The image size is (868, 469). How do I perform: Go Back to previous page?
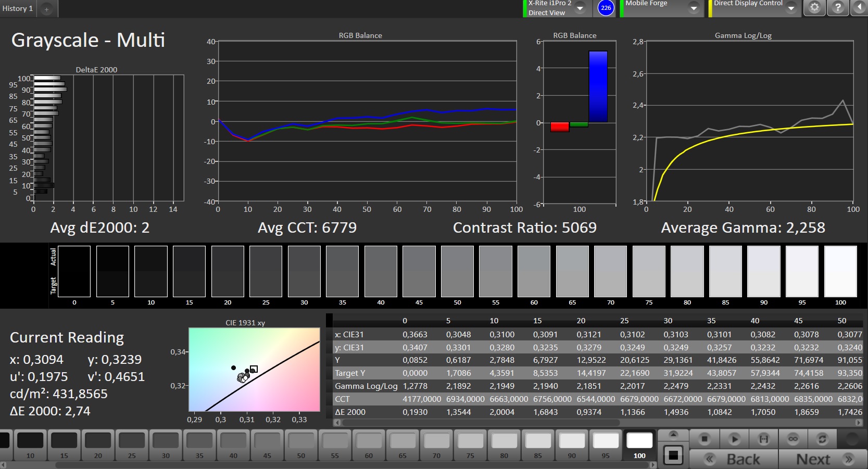coord(734,459)
